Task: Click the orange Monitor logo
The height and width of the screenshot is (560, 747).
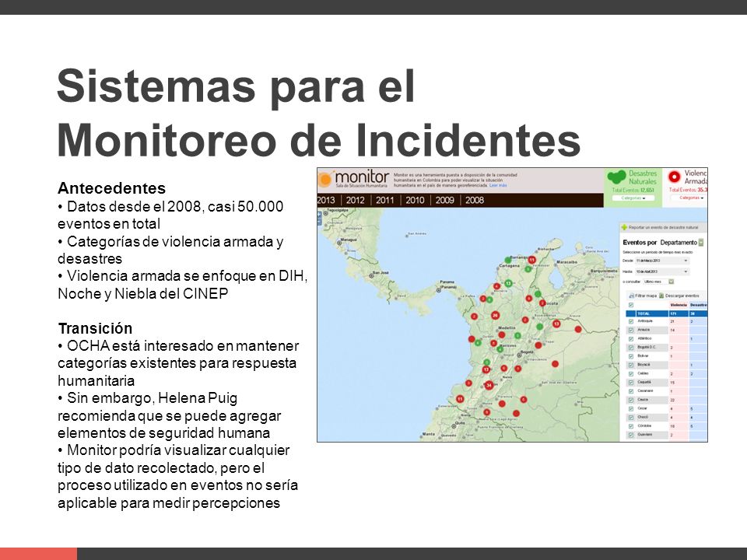Action: (325, 180)
